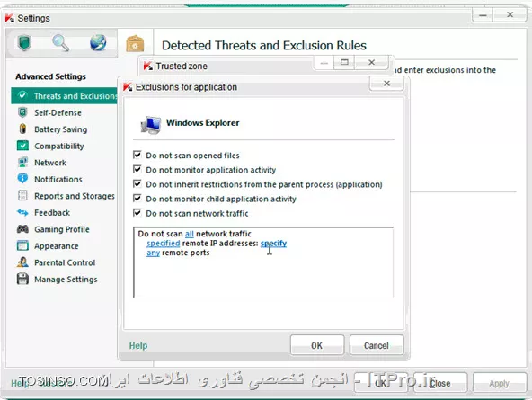Open Gaming Profile settings section
532x400 pixels.
(x=62, y=229)
